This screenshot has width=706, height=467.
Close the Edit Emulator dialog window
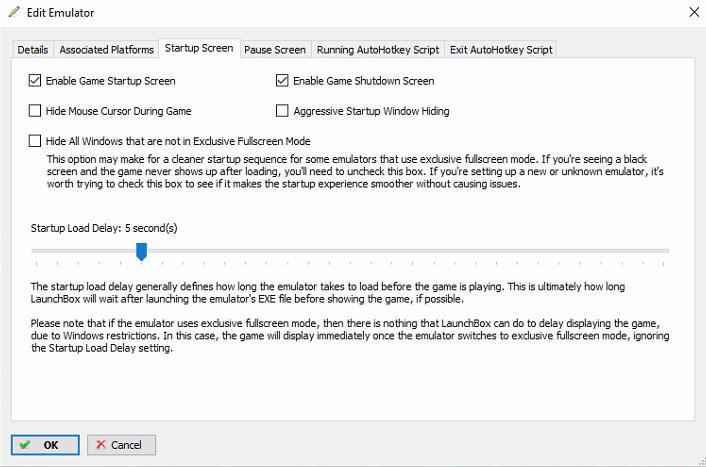694,12
